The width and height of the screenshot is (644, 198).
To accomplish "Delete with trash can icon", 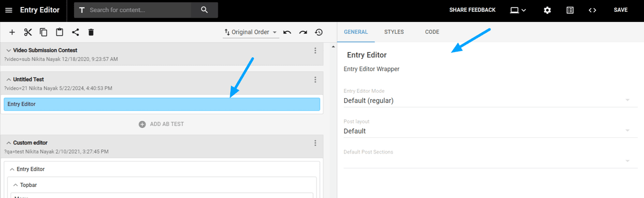I will 91,32.
